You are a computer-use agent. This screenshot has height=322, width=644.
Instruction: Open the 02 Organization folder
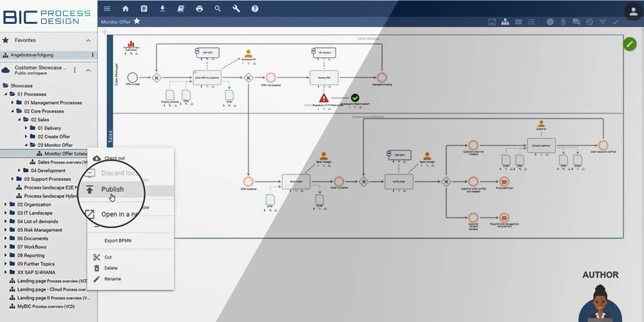(34, 205)
